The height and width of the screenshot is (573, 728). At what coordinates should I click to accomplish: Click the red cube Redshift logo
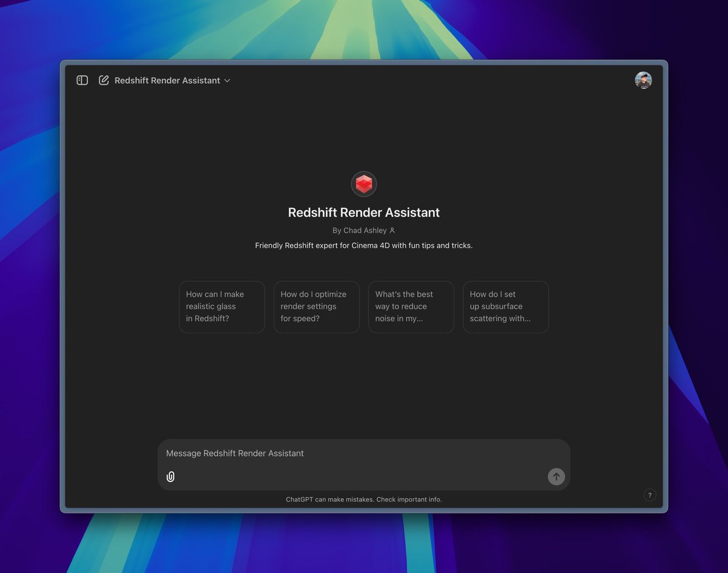point(364,184)
